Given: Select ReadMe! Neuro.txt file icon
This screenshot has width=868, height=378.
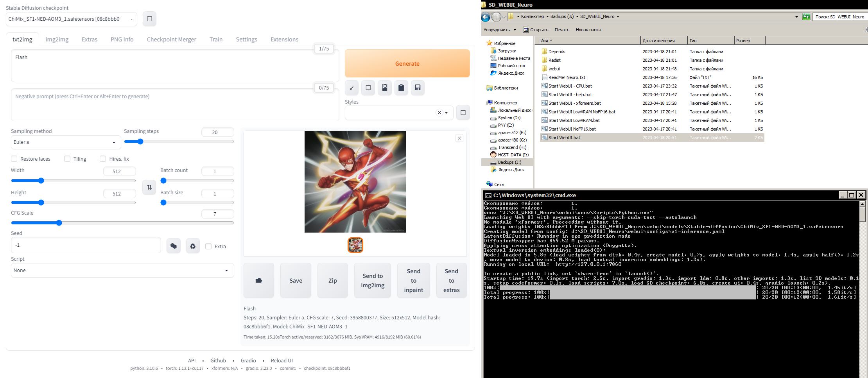Looking at the screenshot, I should pyautogui.click(x=544, y=77).
